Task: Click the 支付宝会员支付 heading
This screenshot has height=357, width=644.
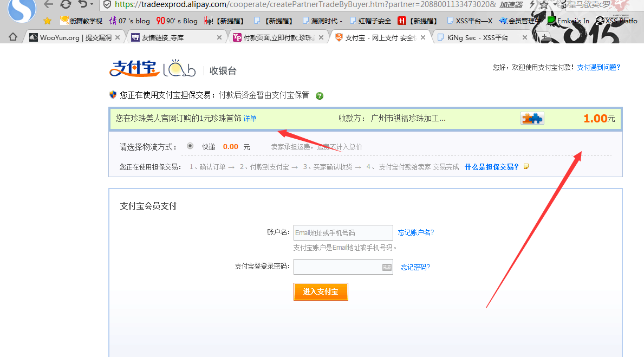Action: tap(148, 206)
